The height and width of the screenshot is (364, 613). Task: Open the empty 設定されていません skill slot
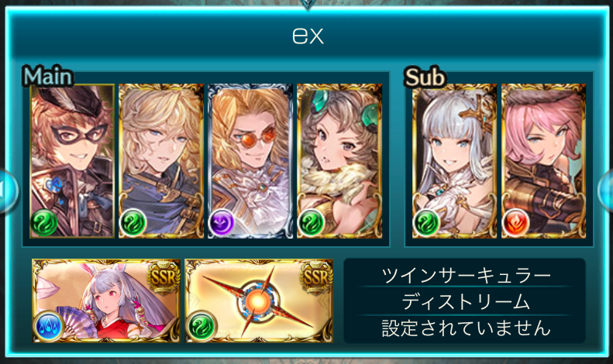tap(465, 328)
